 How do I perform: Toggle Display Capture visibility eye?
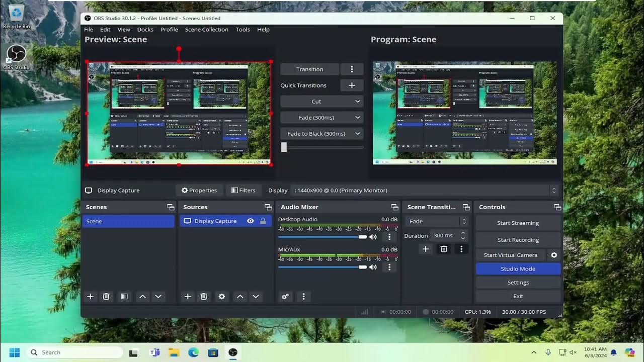point(250,221)
